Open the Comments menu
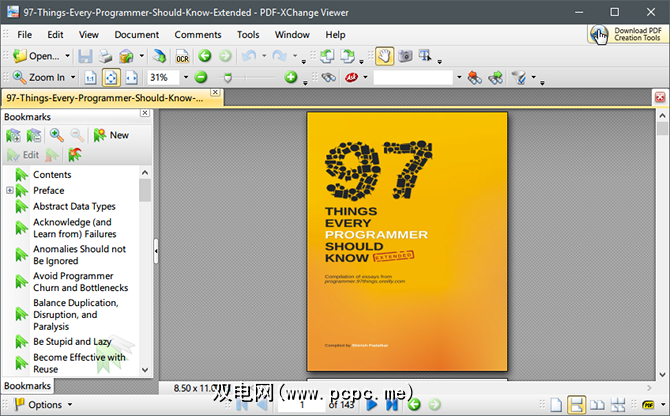Image resolution: width=670 pixels, height=416 pixels. 197,35
